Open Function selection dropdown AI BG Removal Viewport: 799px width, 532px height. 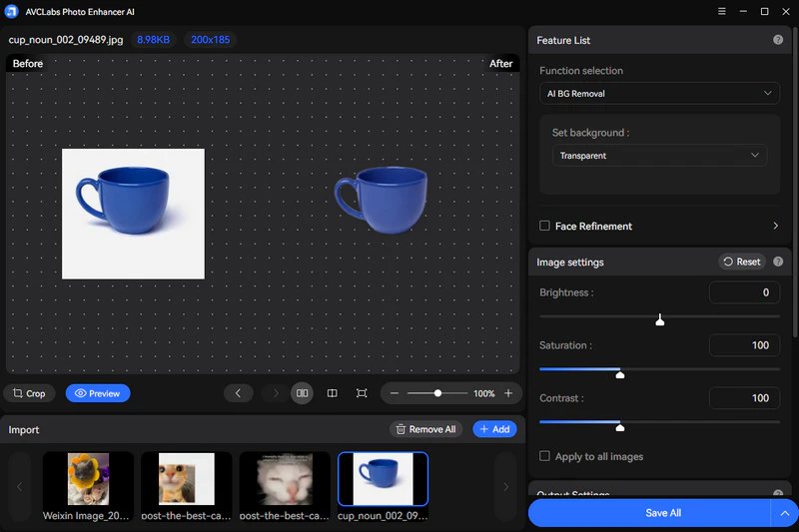(659, 93)
